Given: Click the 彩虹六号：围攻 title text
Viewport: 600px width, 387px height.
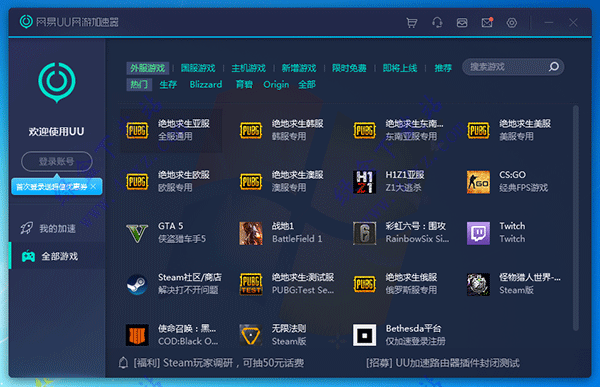Looking at the screenshot, I should coord(416,226).
